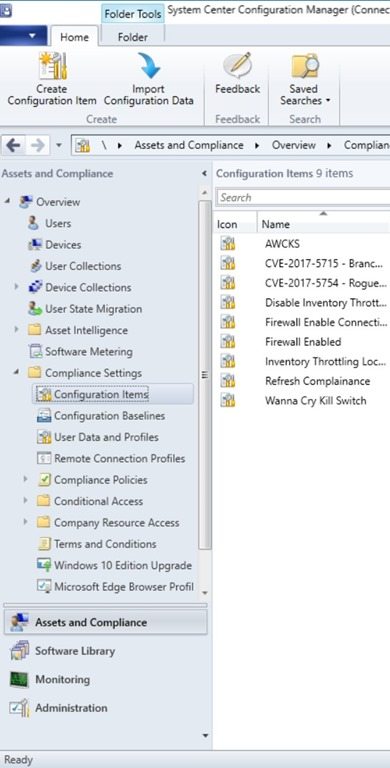Expand the Conditional Access node
This screenshot has width=390, height=768.
pyautogui.click(x=25, y=501)
